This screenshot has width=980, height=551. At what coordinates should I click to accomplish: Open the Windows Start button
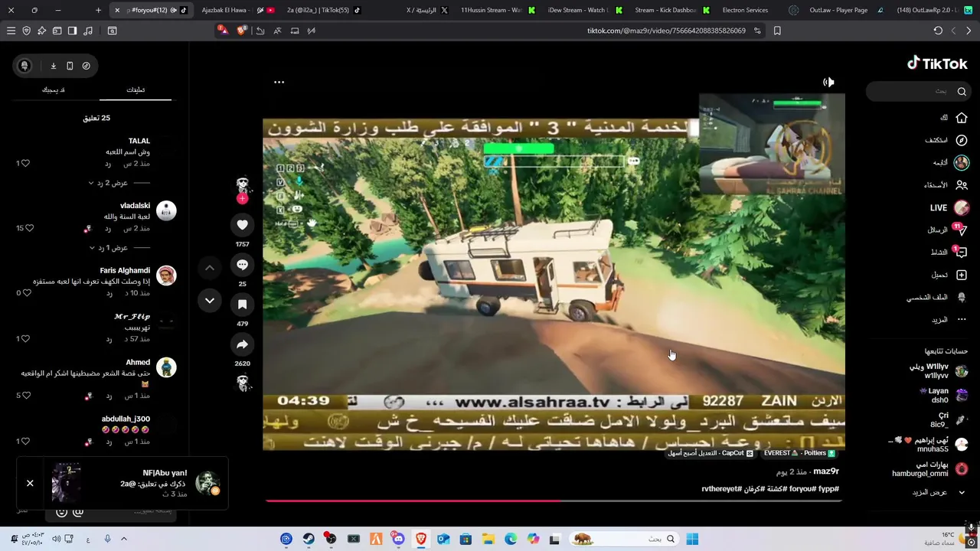tap(692, 539)
